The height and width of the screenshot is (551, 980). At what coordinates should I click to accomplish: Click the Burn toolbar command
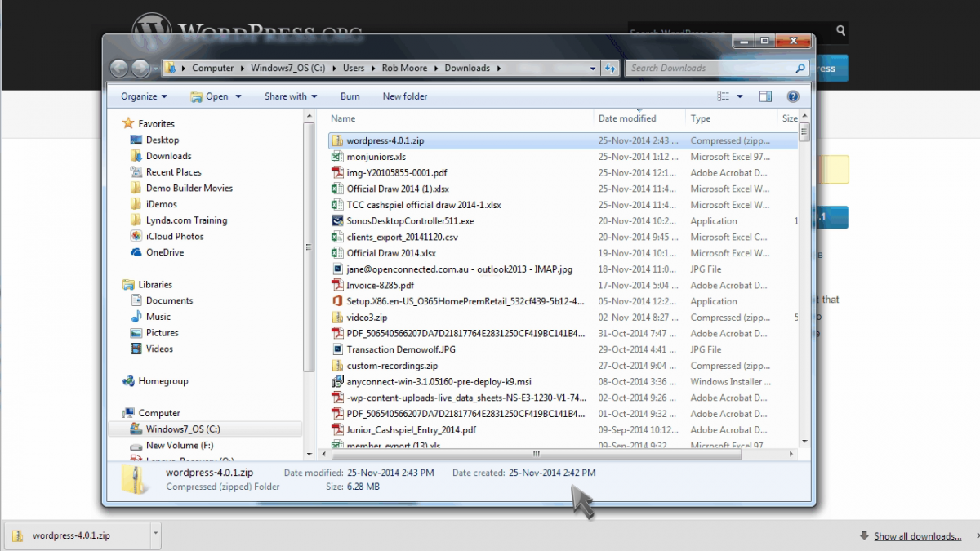[350, 96]
